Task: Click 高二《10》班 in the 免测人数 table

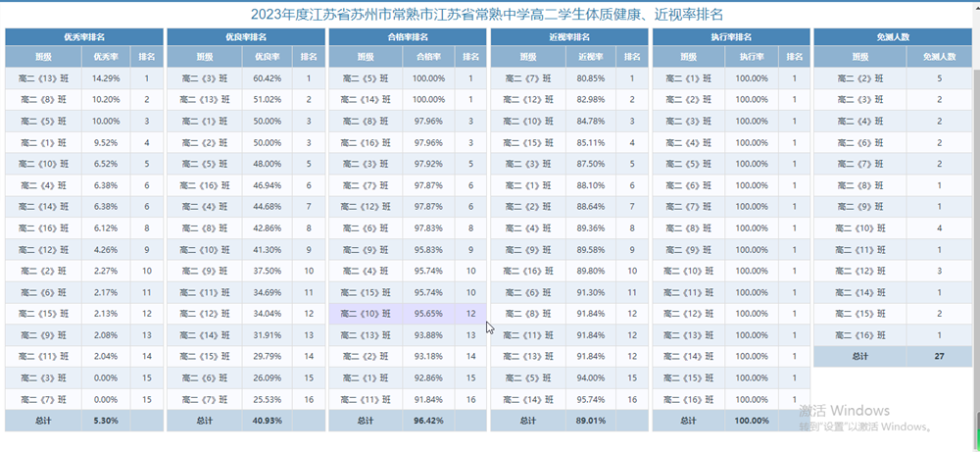Action: [x=860, y=228]
